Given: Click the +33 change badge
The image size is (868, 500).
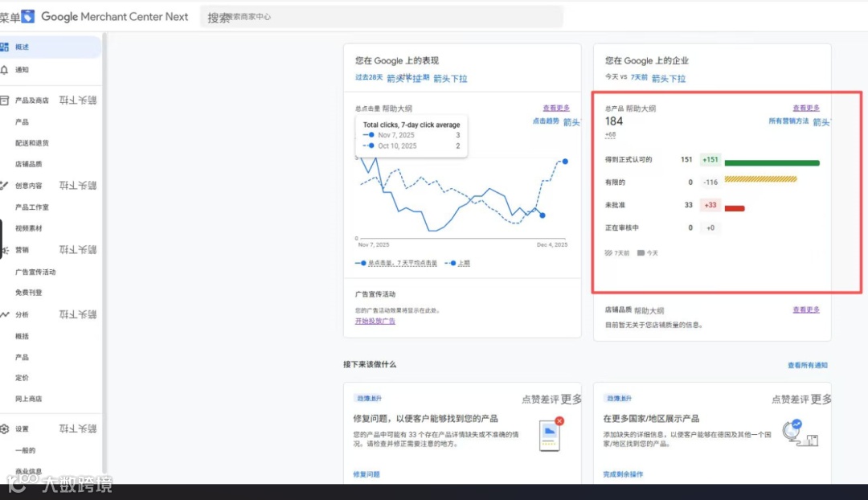Looking at the screenshot, I should [x=710, y=205].
